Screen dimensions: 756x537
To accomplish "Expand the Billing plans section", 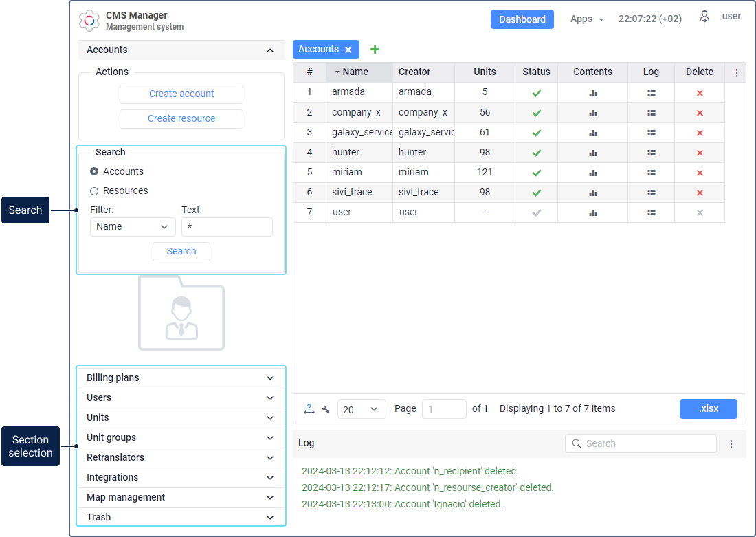I will 181,377.
